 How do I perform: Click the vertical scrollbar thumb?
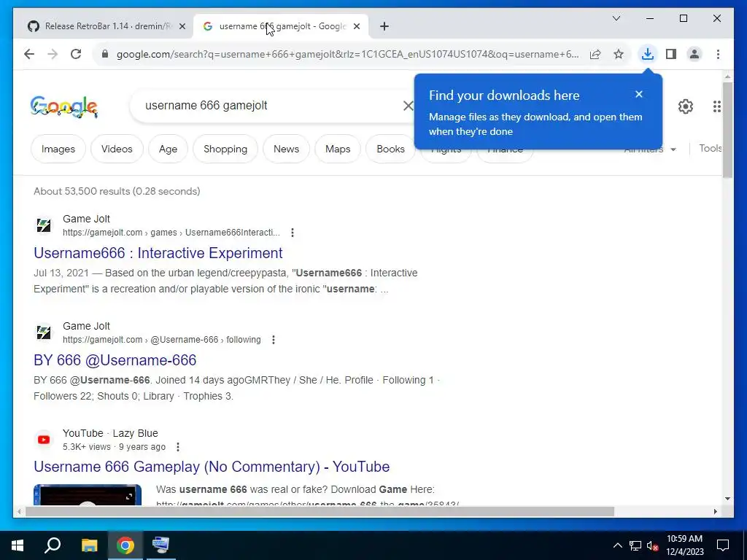tap(727, 130)
